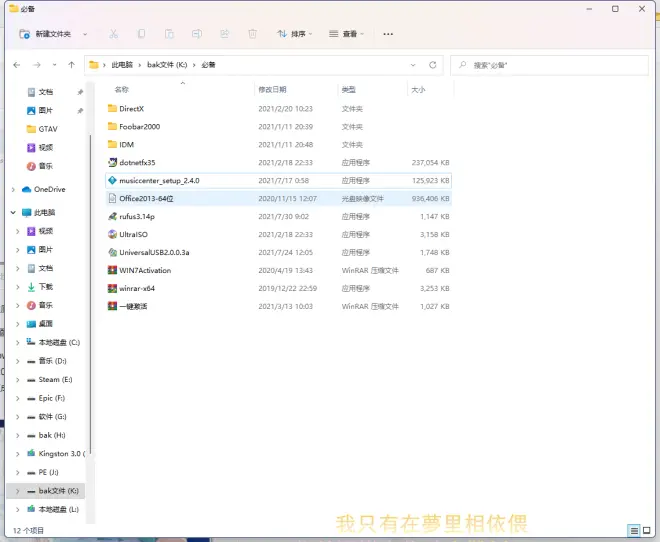Sort by 大小 column header

[418, 90]
